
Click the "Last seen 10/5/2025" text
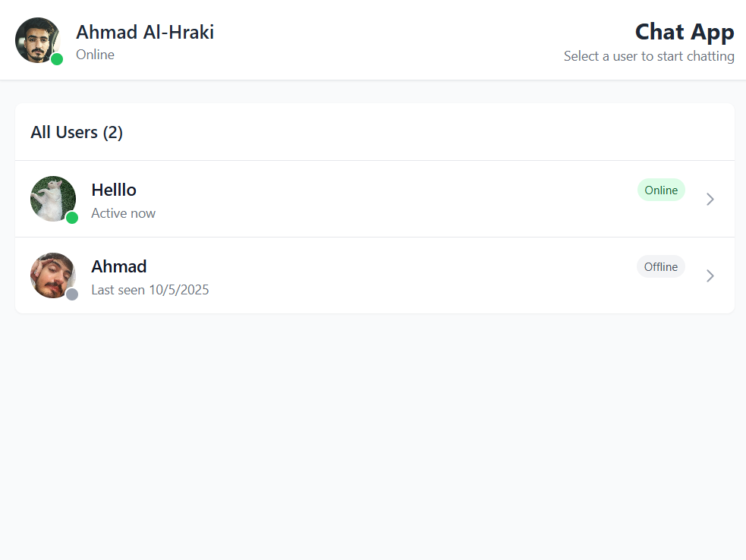pos(150,290)
